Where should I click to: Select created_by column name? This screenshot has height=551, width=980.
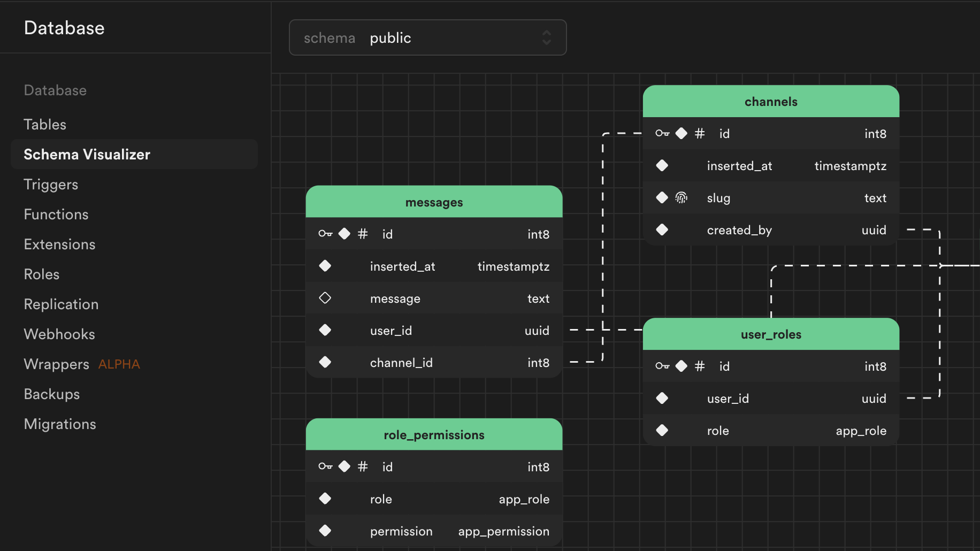739,230
